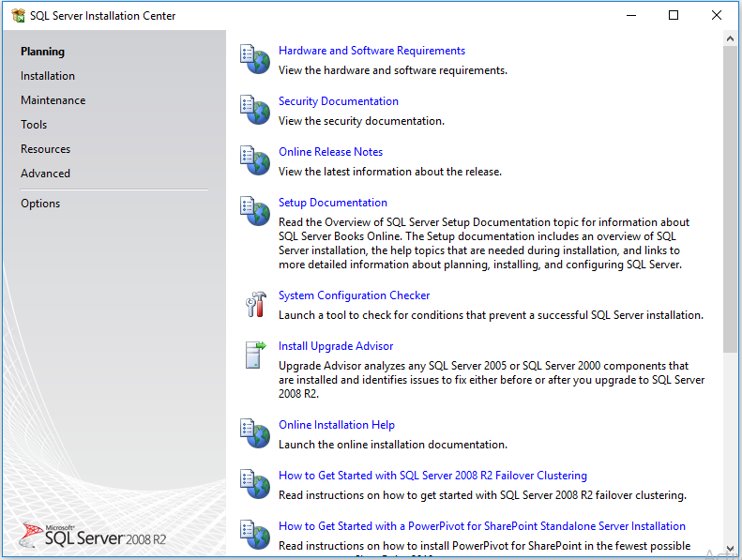The width and height of the screenshot is (742, 560).
Task: Minimize the SQL Server Installation Center window
Action: [631, 15]
